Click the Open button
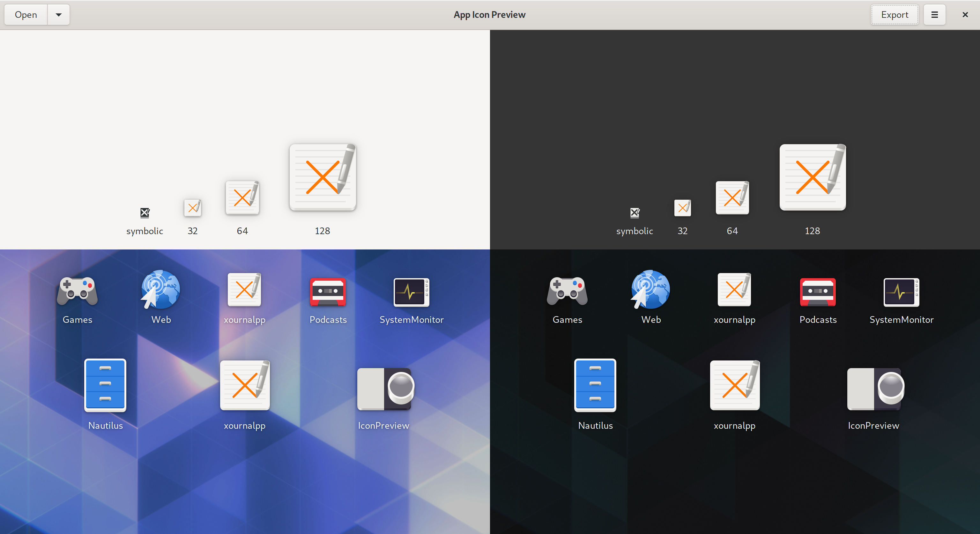 [x=26, y=15]
